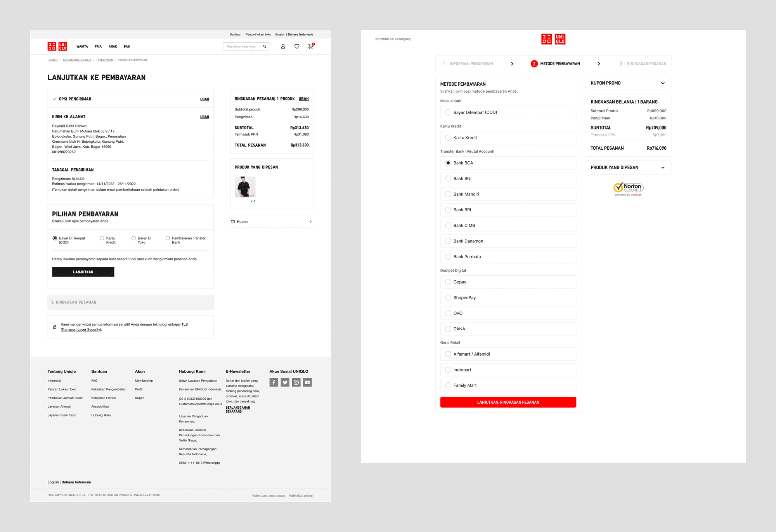
Task: Open UNIQLO YouTube social icon
Action: [x=307, y=382]
